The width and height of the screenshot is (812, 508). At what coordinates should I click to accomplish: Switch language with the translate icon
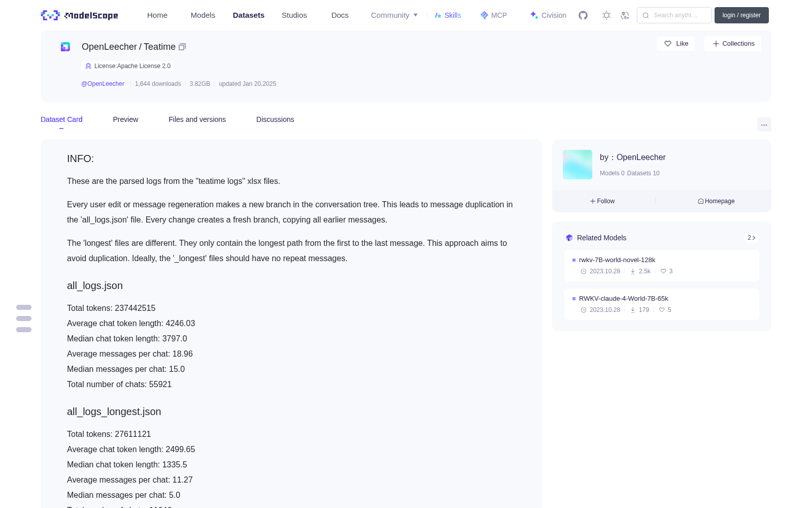[x=625, y=15]
